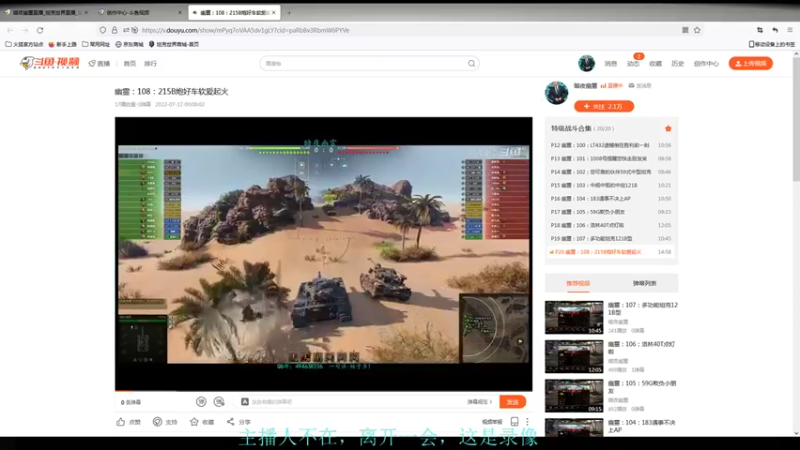Screen dimensions: 800x450
Task: Switch to 弹幕列表 danmaku list tab
Action: coord(644,283)
